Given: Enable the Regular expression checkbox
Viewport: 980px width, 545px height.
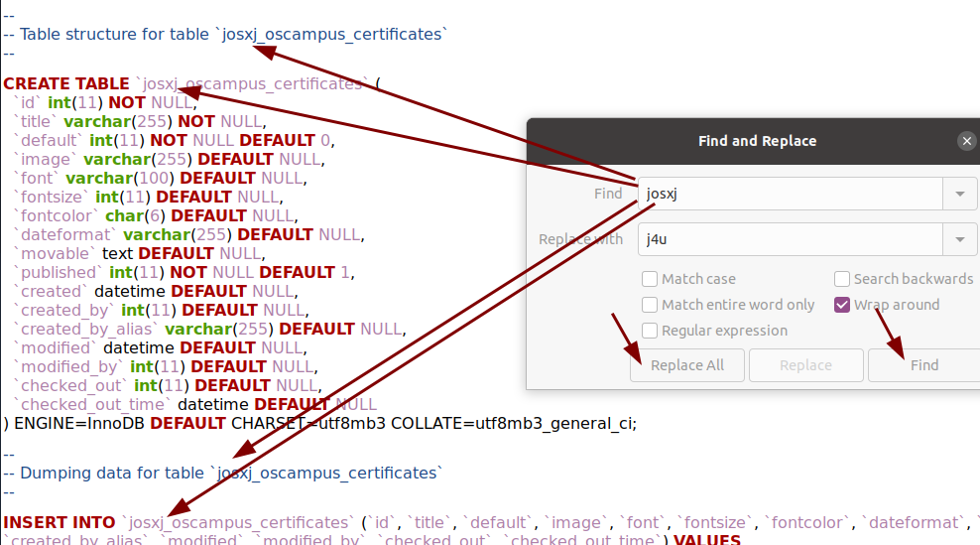Looking at the screenshot, I should (650, 331).
